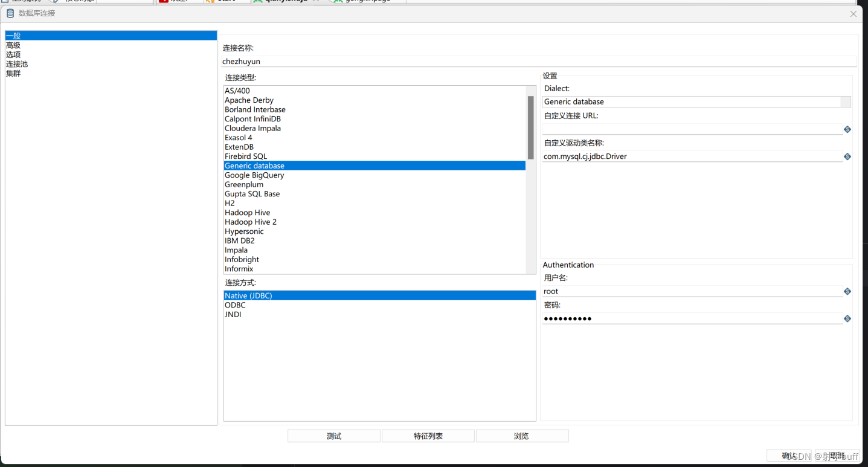Select ExtenDB connection type

375,147
